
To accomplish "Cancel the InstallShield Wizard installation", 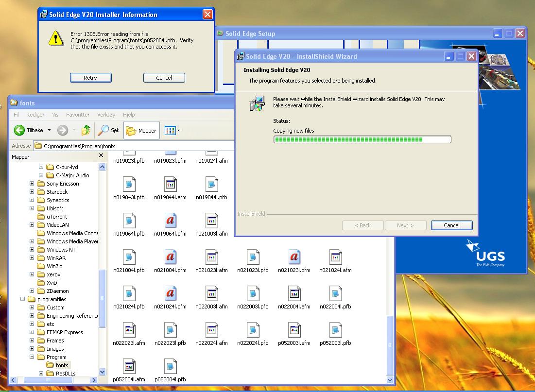I will pos(451,225).
